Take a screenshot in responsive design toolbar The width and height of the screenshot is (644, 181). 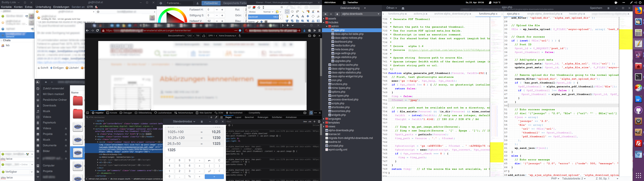point(309,36)
